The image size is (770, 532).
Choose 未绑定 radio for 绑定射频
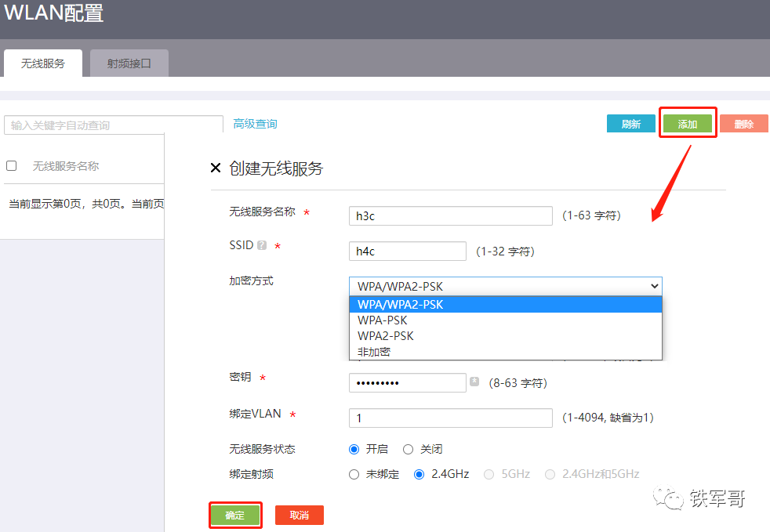(354, 474)
